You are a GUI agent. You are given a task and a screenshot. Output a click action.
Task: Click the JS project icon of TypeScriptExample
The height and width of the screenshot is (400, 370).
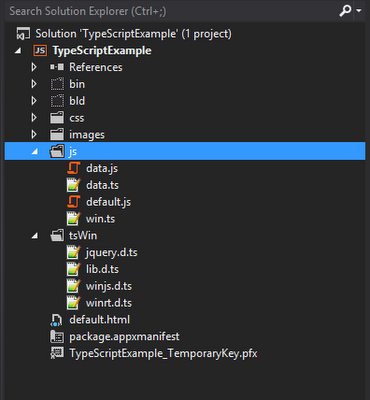click(x=40, y=51)
